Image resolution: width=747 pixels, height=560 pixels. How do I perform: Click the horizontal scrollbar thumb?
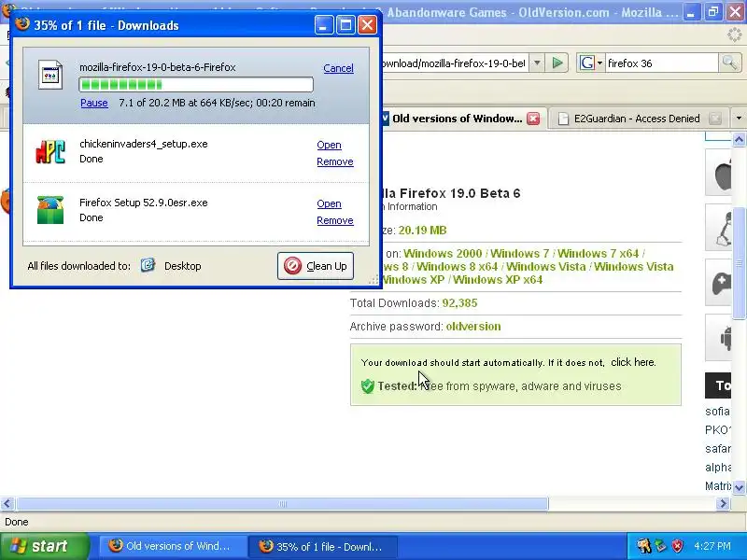pos(283,503)
